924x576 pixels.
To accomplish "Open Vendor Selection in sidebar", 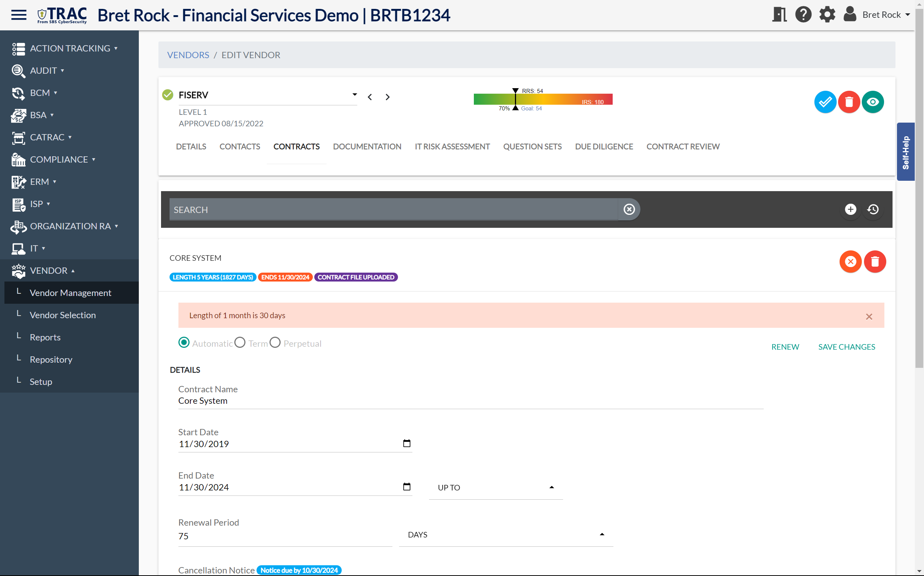I will click(x=63, y=314).
